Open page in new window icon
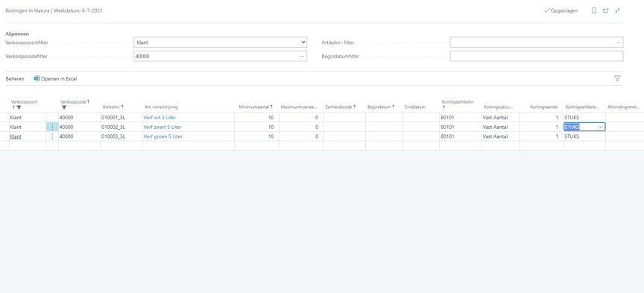This screenshot has height=293, width=644. tap(605, 10)
